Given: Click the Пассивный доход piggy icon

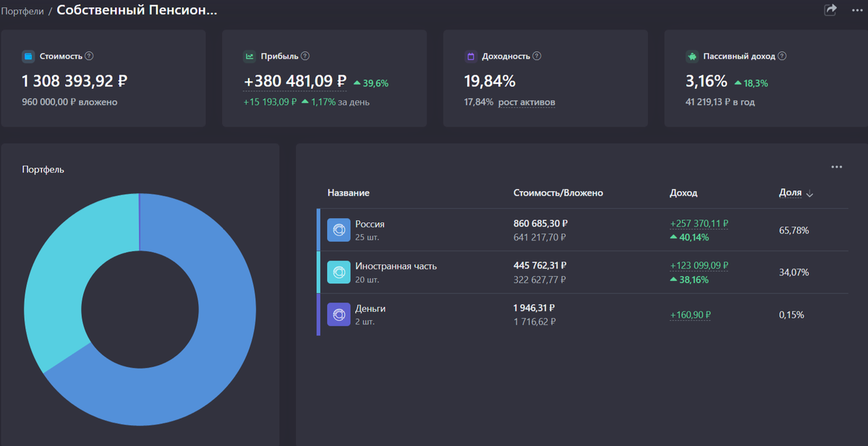Looking at the screenshot, I should tap(692, 56).
